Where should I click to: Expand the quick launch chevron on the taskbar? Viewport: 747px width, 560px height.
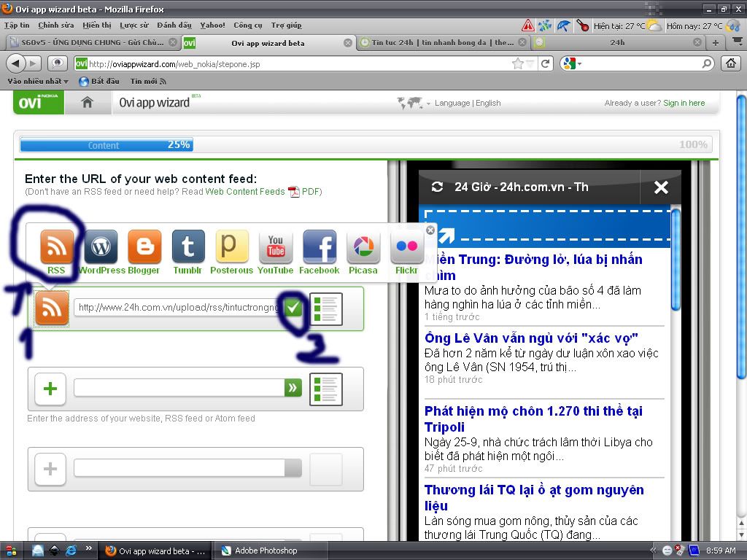pyautogui.click(x=88, y=548)
